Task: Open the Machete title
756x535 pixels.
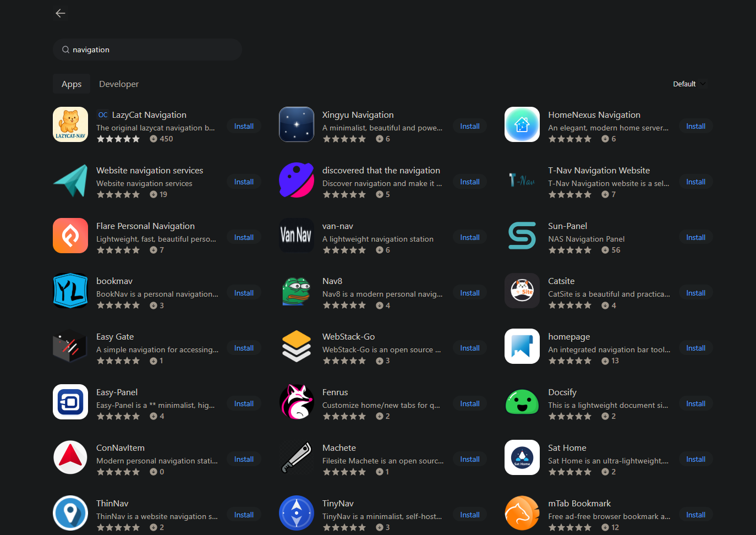Action: coord(339,447)
